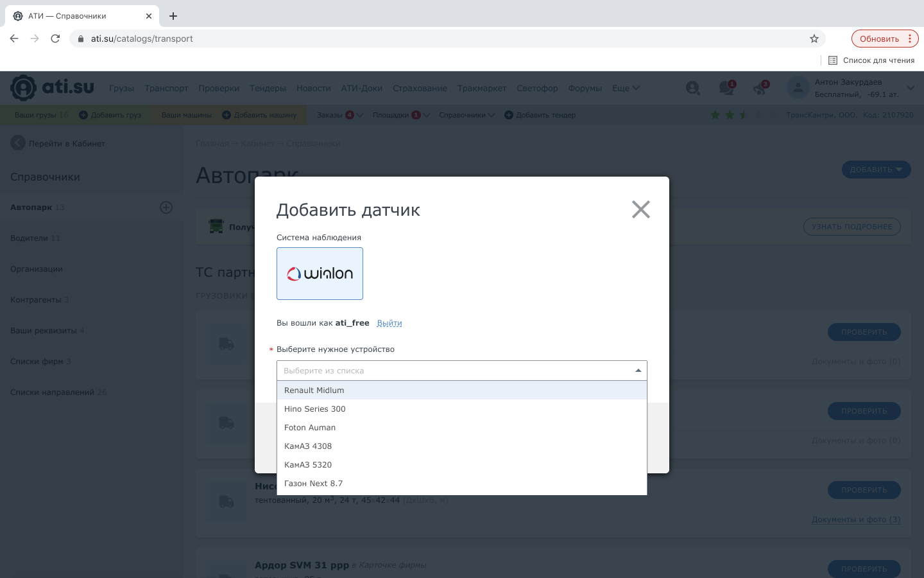Screen dimensions: 924x578
Task: Open the ДОБАВИТЬ dropdown button
Action: 876,170
